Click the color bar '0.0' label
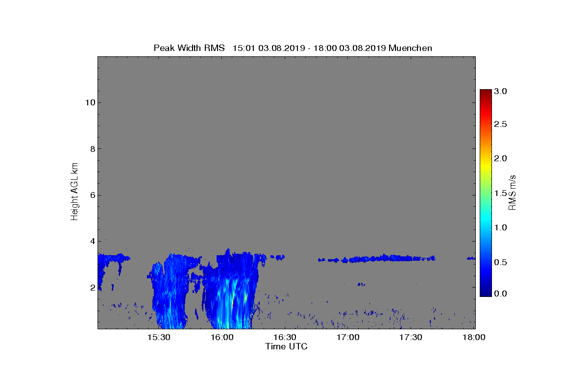Image resolution: width=588 pixels, height=392 pixels. click(x=500, y=294)
